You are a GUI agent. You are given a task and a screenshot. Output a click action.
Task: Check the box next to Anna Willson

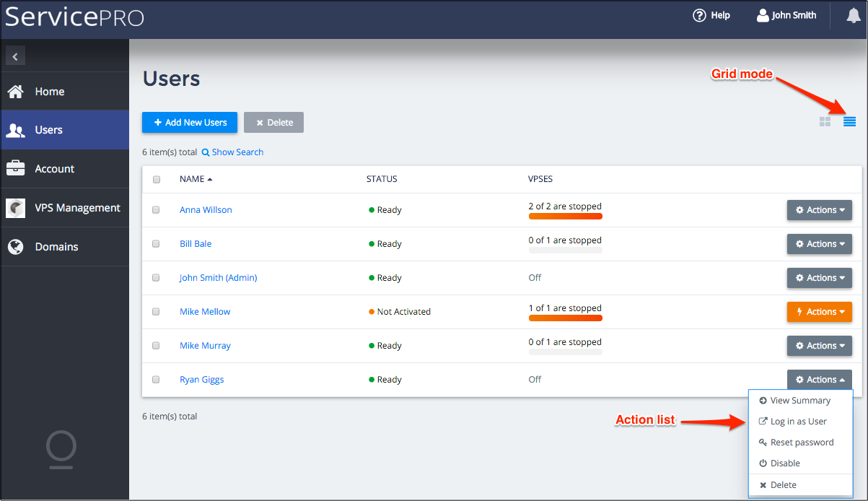pyautogui.click(x=156, y=210)
